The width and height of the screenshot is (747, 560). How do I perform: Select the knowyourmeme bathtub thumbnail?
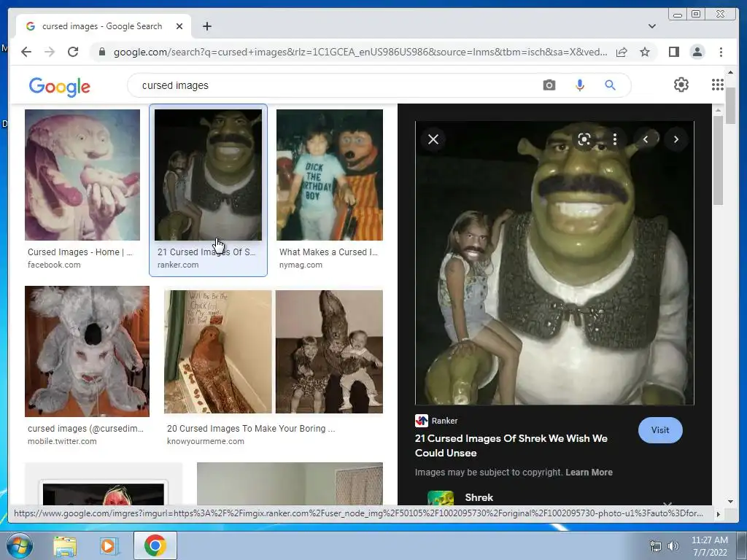218,351
